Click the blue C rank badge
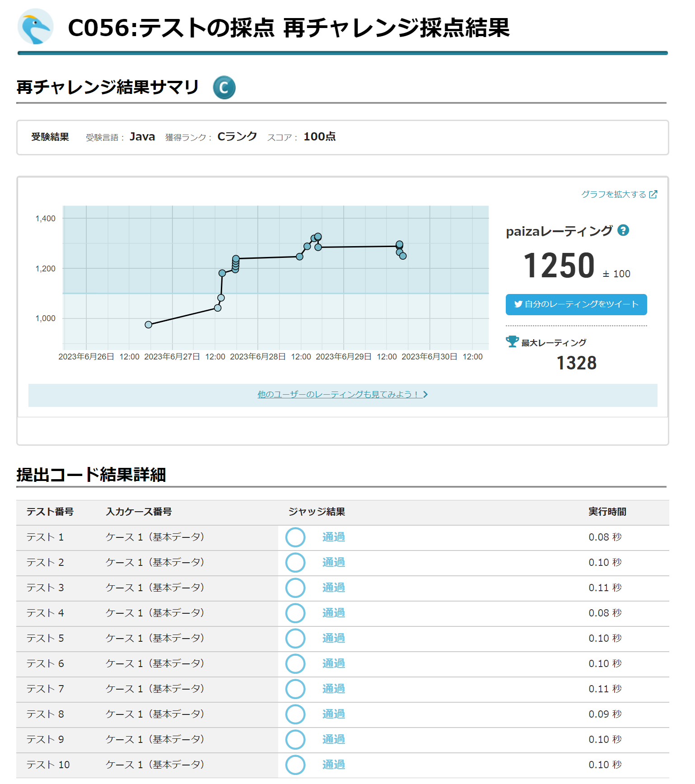695x784 pixels. pyautogui.click(x=224, y=88)
